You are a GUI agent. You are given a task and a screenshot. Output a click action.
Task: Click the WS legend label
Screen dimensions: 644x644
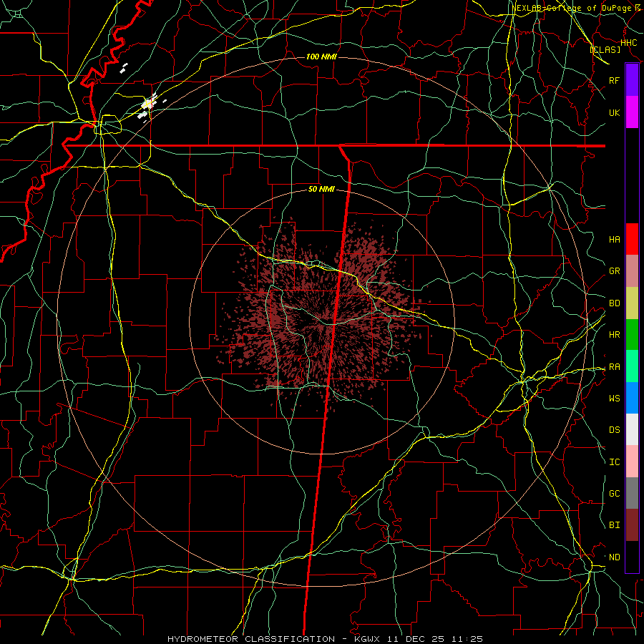(x=615, y=398)
